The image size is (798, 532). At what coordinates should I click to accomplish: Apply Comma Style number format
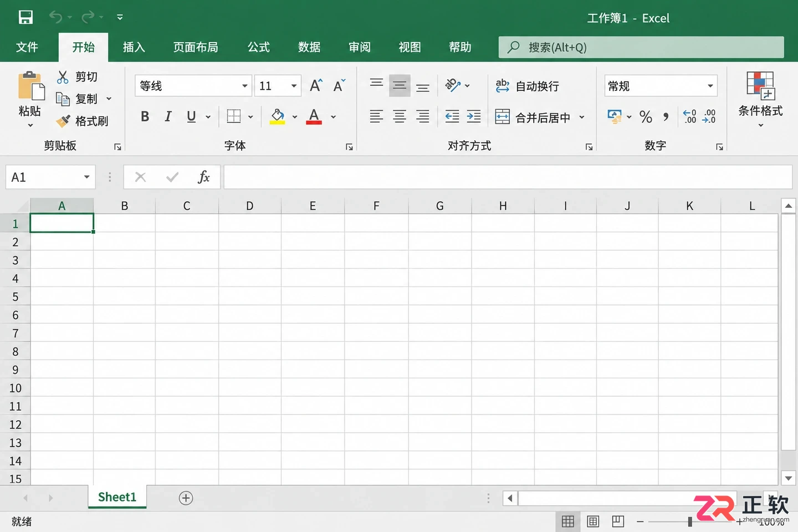[666, 116]
